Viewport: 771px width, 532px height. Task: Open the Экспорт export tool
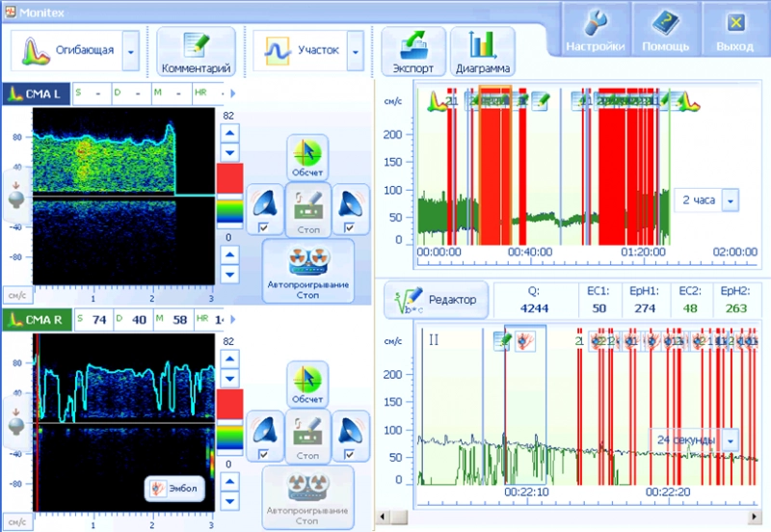tap(412, 52)
